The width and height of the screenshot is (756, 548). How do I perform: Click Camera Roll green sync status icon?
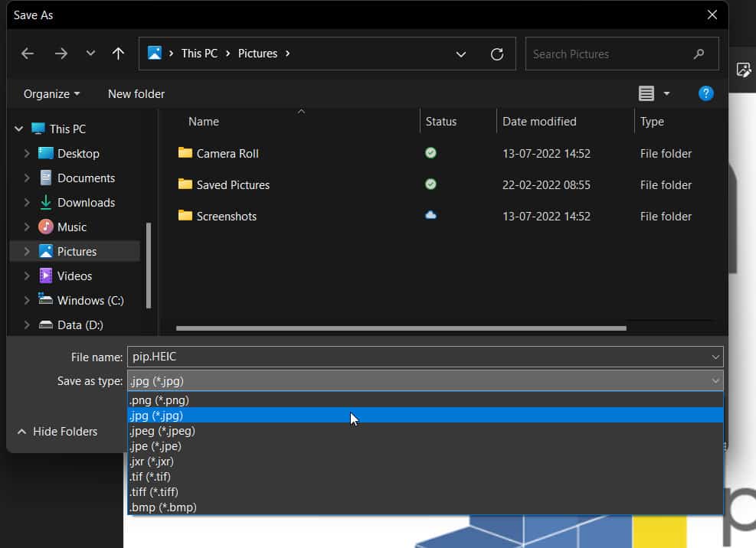[430, 153]
